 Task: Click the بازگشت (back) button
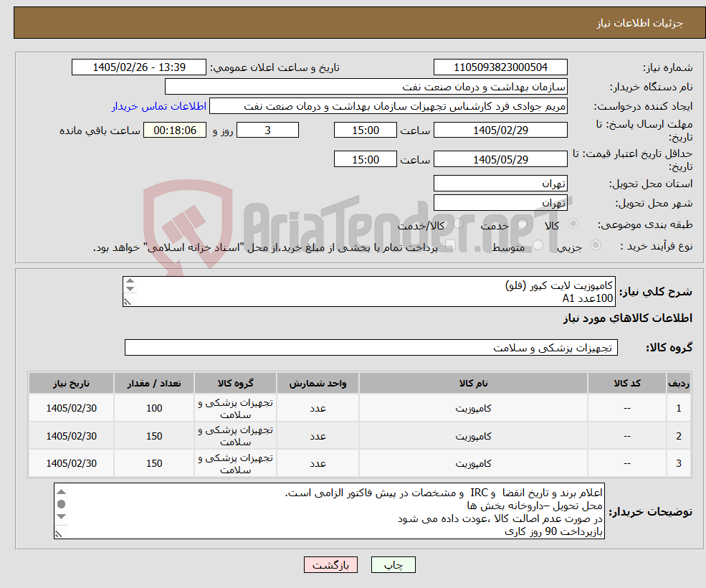coord(330,564)
